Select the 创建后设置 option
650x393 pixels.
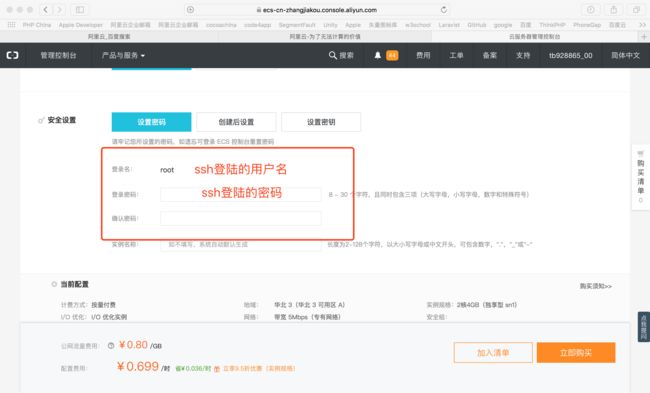click(x=236, y=122)
